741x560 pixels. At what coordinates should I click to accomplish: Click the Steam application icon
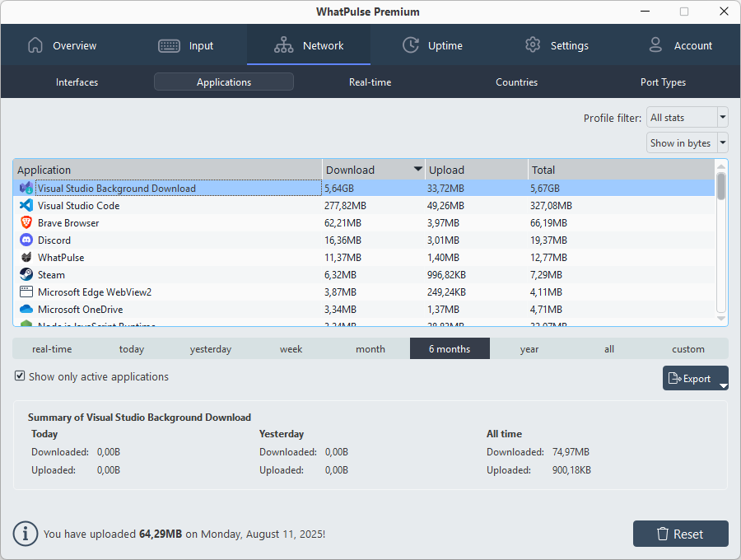coord(25,274)
